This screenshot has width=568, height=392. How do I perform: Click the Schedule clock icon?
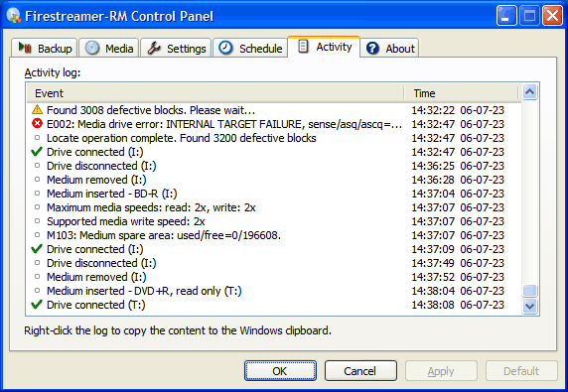(226, 48)
